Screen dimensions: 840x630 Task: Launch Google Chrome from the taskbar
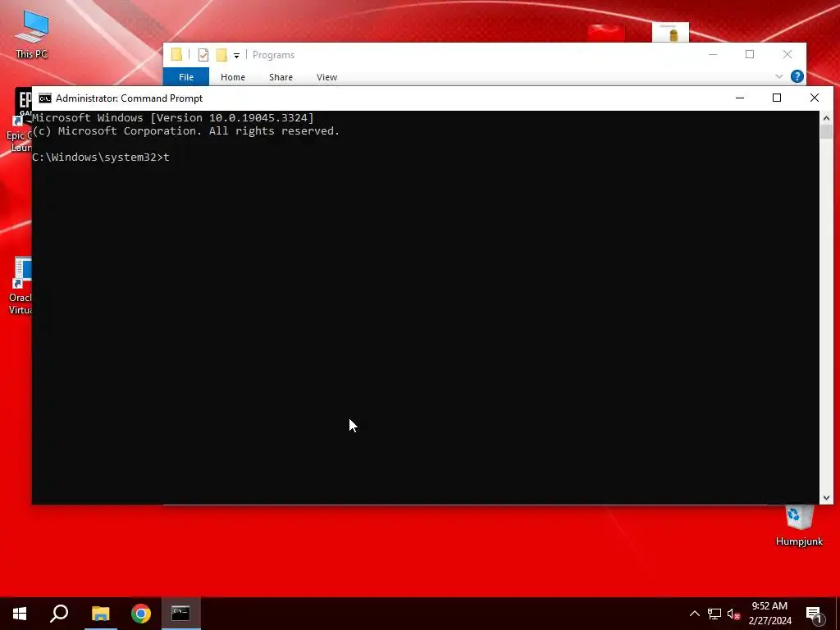(x=141, y=614)
